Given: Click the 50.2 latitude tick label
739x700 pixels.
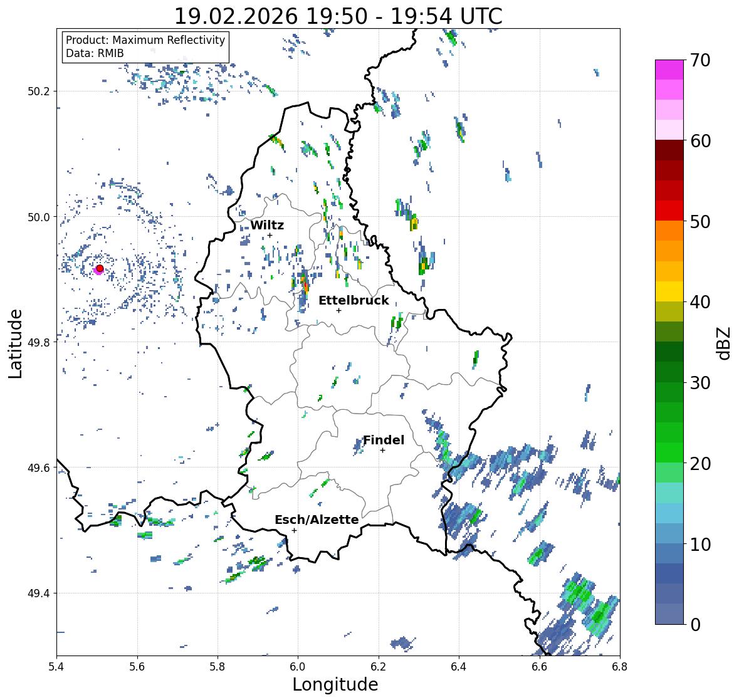Looking at the screenshot, I should (39, 91).
